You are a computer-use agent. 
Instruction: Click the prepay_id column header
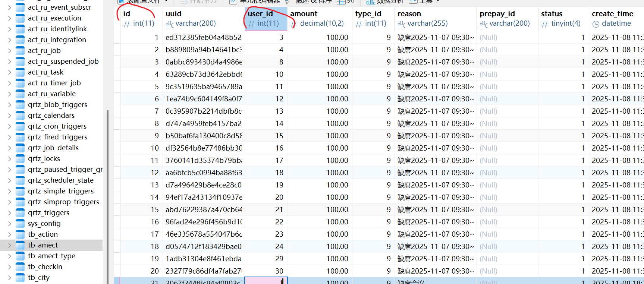tap(508, 19)
